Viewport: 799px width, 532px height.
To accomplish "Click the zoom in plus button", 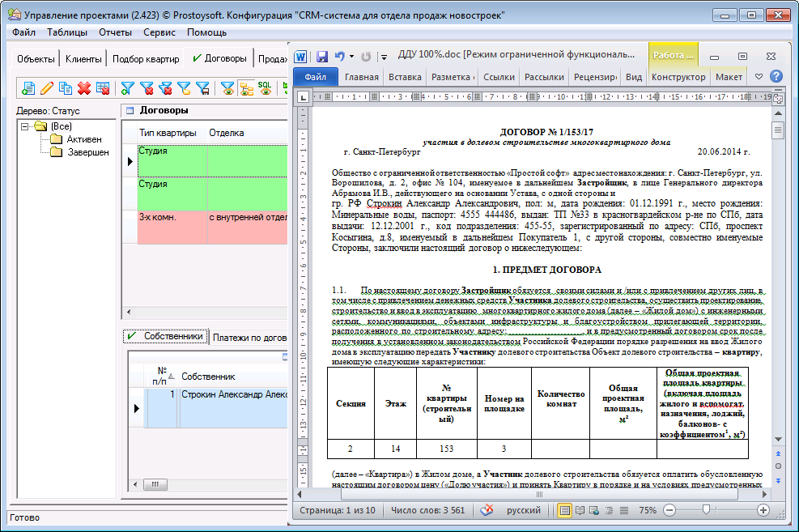I will click(x=763, y=510).
